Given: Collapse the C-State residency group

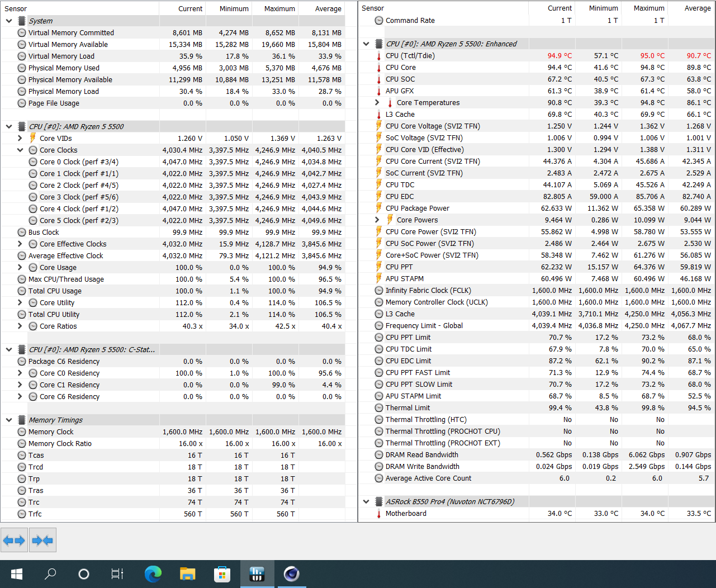Looking at the screenshot, I should tap(9, 349).
